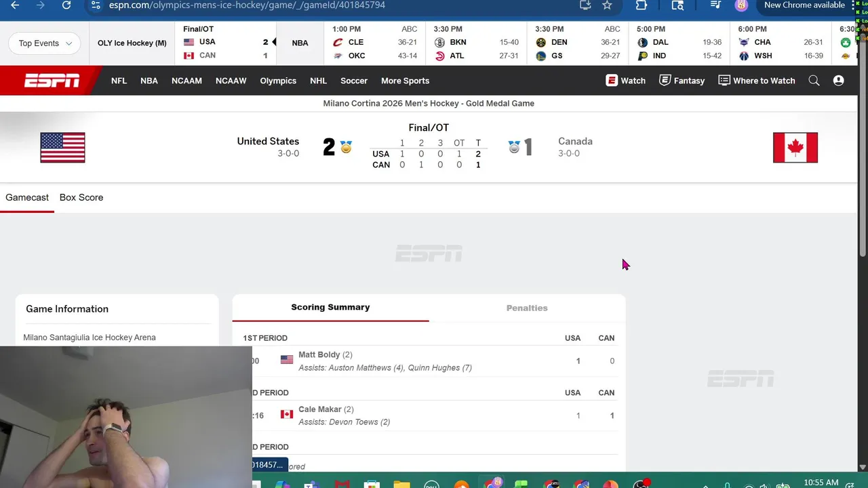868x488 pixels.
Task: Open File Explorer folder in taskbar
Action: pyautogui.click(x=401, y=483)
